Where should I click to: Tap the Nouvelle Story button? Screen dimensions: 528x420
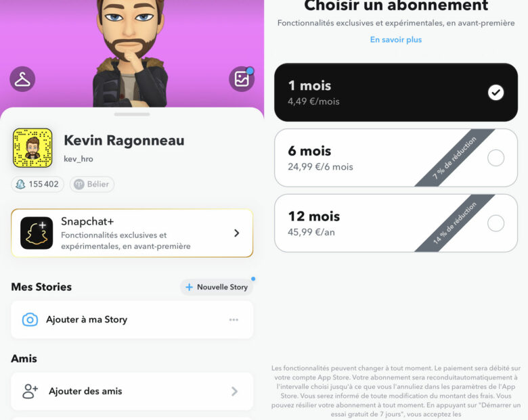click(217, 287)
